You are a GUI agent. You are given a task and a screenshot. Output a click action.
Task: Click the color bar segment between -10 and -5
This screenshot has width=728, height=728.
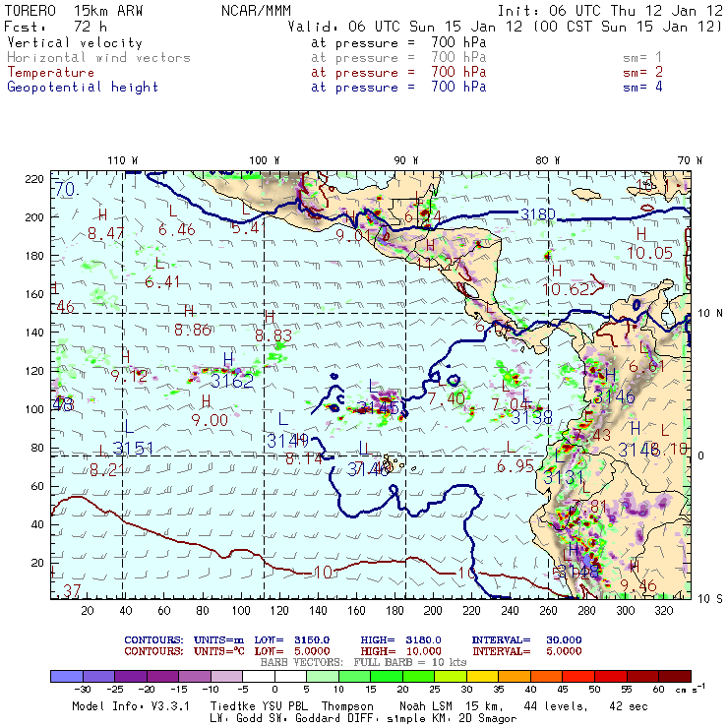[x=226, y=677]
